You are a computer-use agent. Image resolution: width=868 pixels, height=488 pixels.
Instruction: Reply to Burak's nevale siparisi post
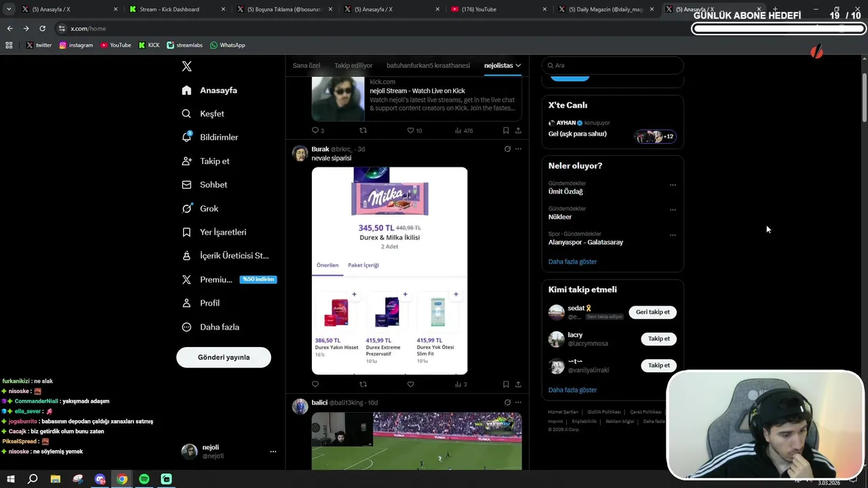pos(315,384)
